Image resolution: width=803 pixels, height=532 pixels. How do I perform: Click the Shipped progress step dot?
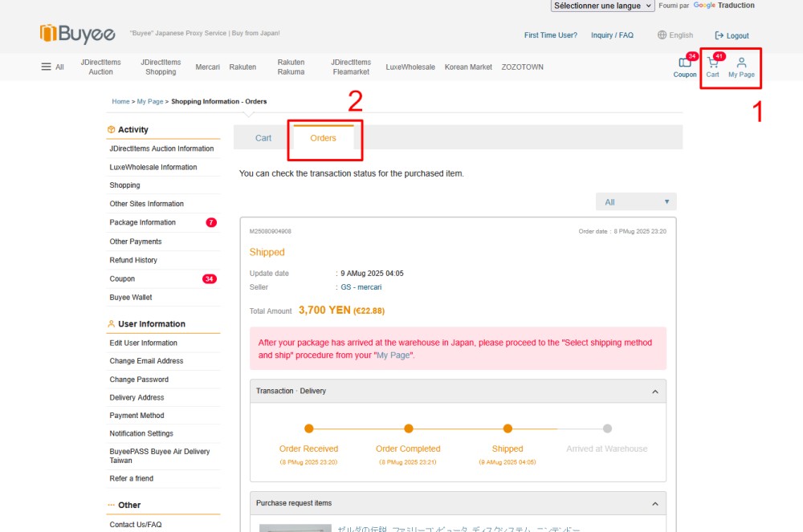(507, 428)
